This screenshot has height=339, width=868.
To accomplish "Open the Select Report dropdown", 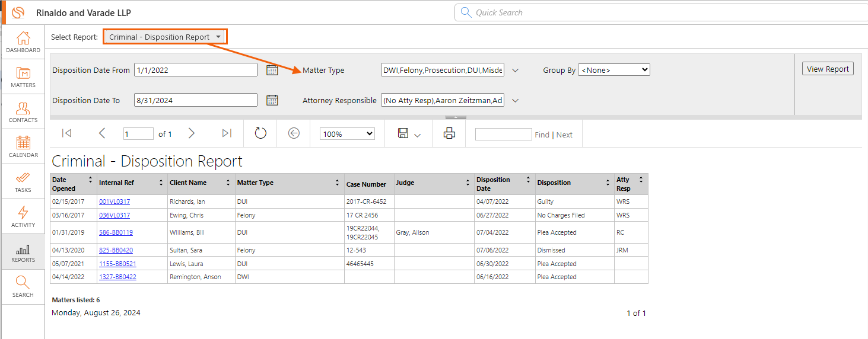I will click(x=165, y=37).
